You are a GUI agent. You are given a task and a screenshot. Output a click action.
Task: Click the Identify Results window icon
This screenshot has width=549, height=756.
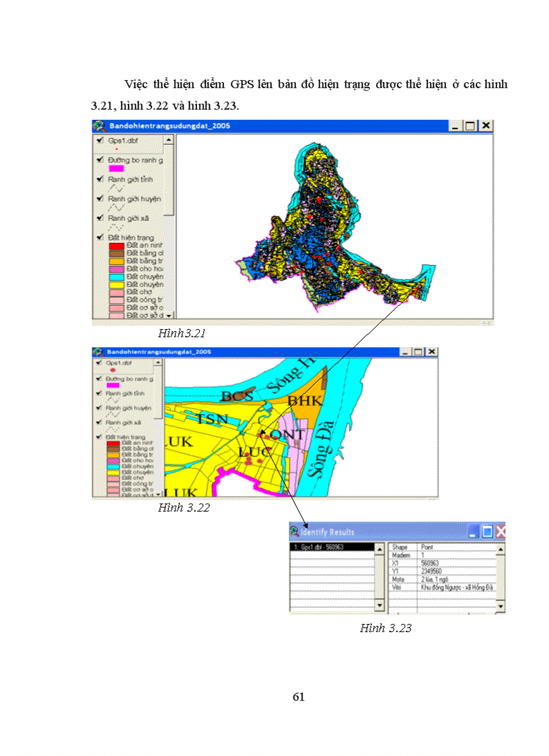click(294, 532)
